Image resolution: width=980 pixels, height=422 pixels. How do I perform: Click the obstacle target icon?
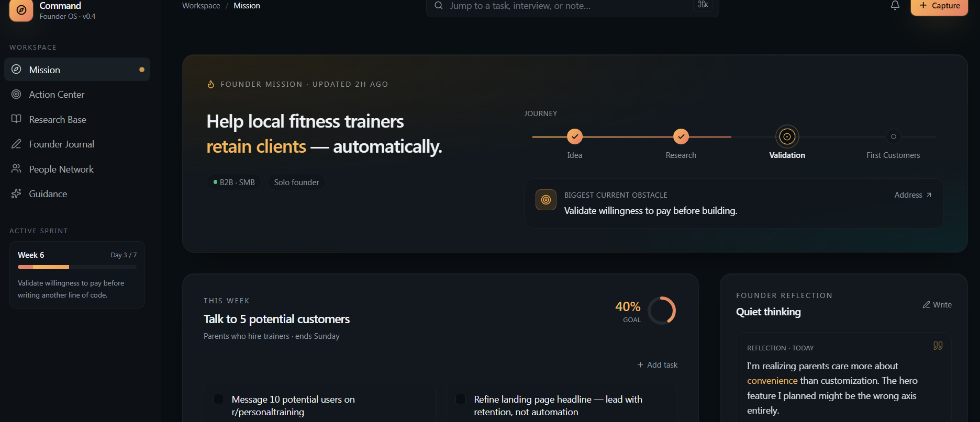(546, 200)
